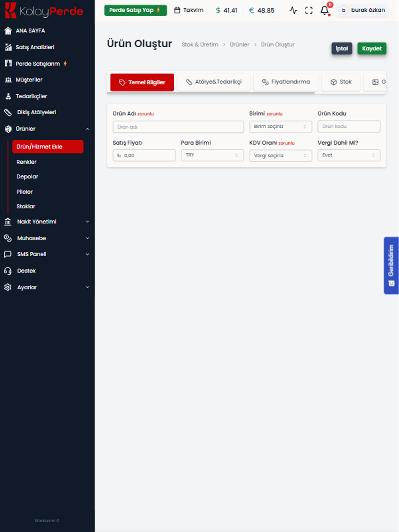This screenshot has height=532, width=399.
Task: Open the Geribildirim feedback tab
Action: coord(391,266)
